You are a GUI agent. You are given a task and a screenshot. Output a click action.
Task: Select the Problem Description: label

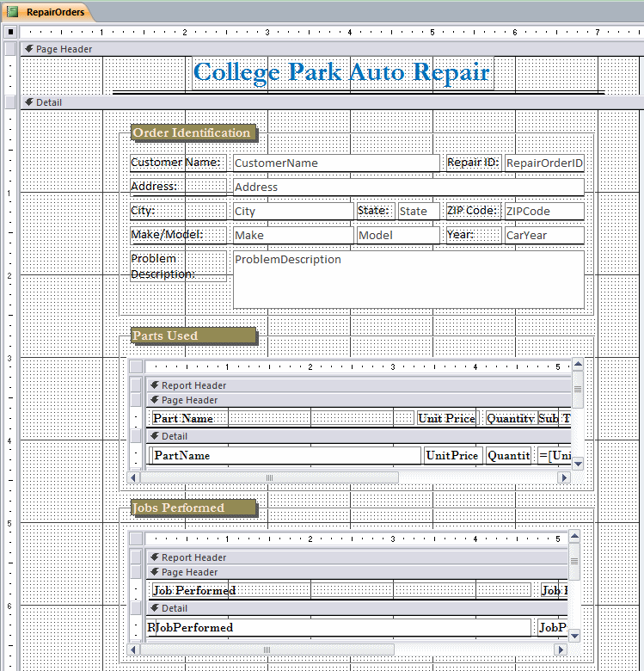(x=178, y=266)
